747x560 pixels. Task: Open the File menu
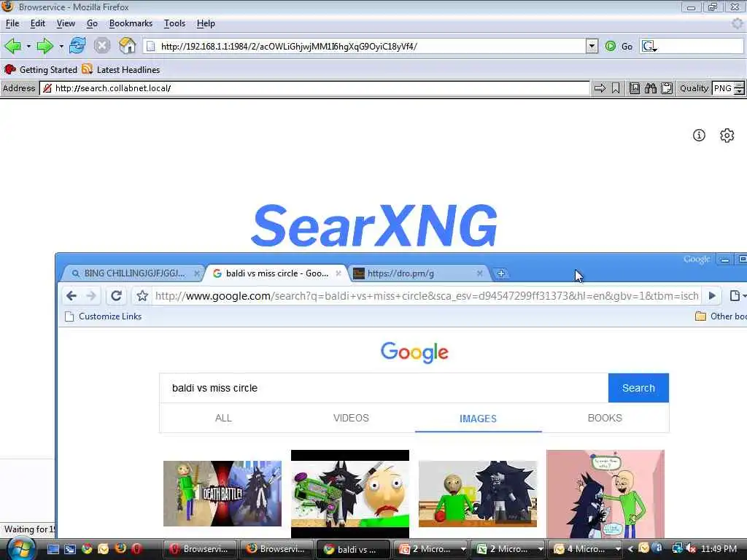tap(12, 23)
